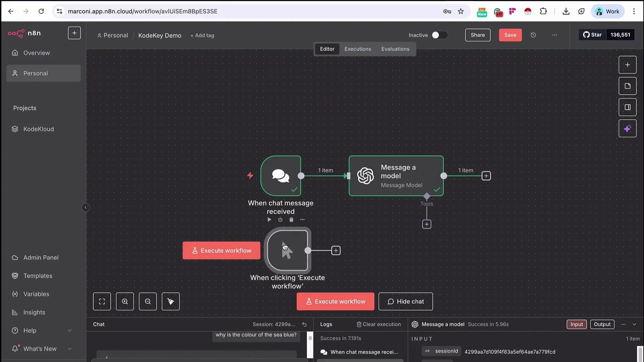Image resolution: width=644 pixels, height=362 pixels.
Task: Click the plus create button beside n8n
Action: point(74,33)
